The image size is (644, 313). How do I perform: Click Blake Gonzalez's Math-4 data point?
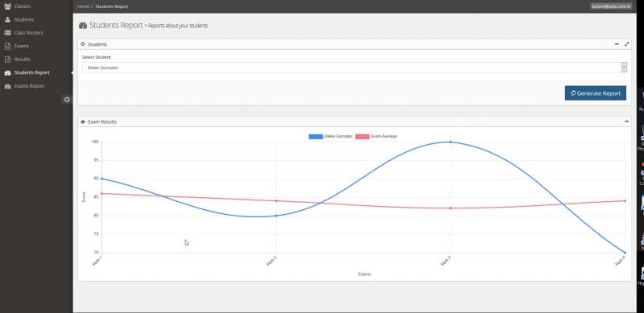pyautogui.click(x=625, y=252)
